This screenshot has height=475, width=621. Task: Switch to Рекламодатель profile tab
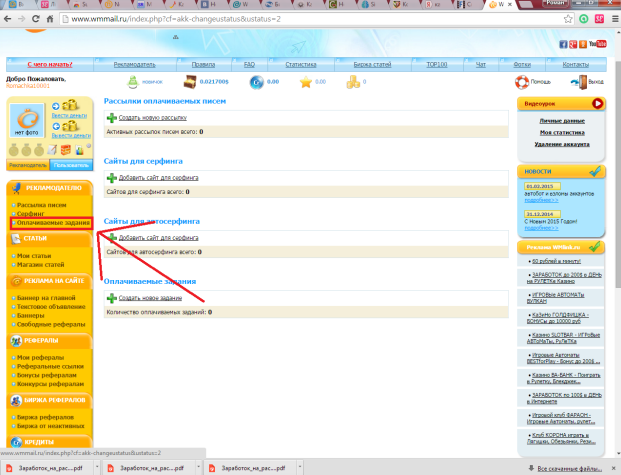[x=28, y=165]
